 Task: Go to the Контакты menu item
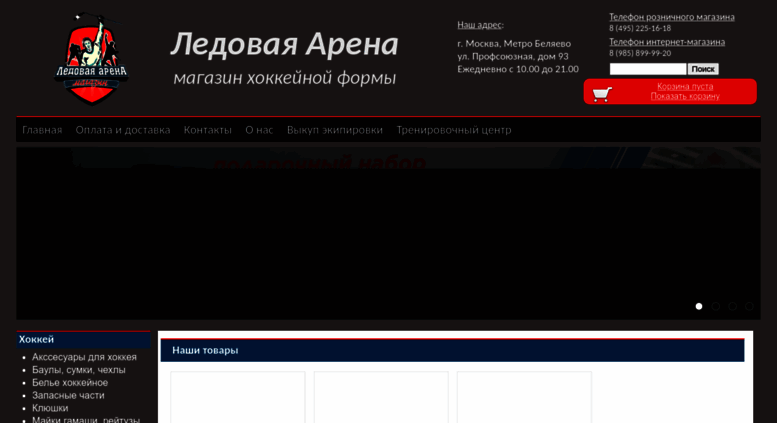[208, 130]
